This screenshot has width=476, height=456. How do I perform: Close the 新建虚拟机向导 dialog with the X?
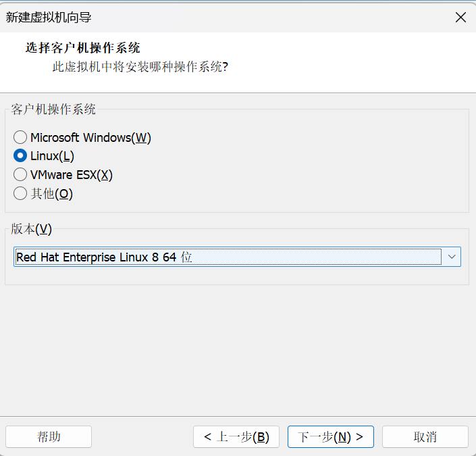point(460,18)
